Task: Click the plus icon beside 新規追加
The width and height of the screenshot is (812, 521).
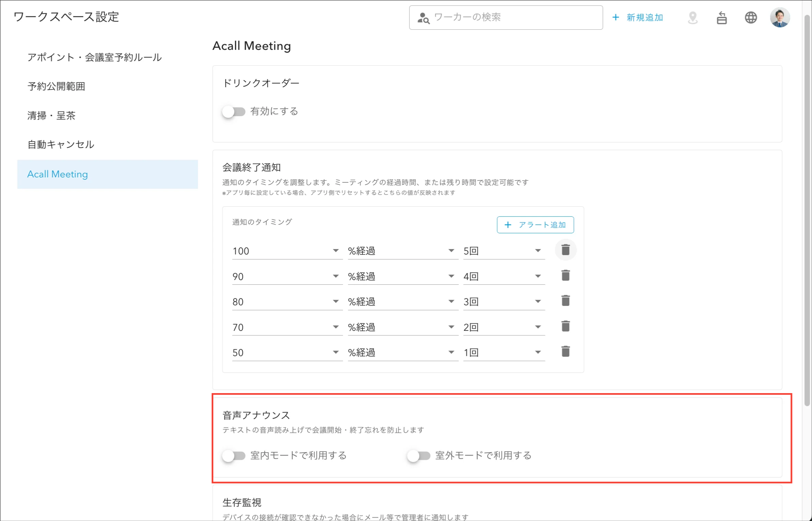Action: point(615,17)
